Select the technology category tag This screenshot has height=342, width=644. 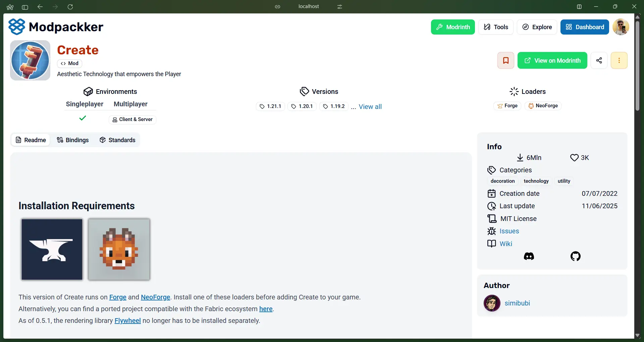click(x=536, y=181)
